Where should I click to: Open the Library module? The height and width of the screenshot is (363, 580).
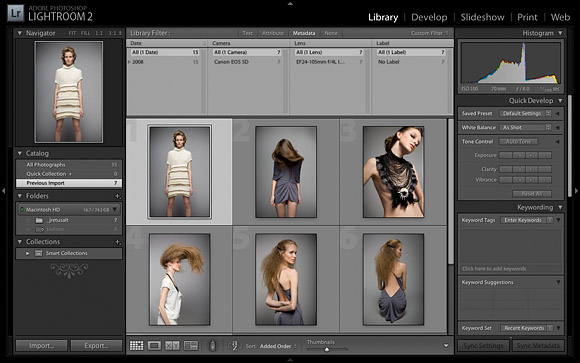click(x=383, y=17)
